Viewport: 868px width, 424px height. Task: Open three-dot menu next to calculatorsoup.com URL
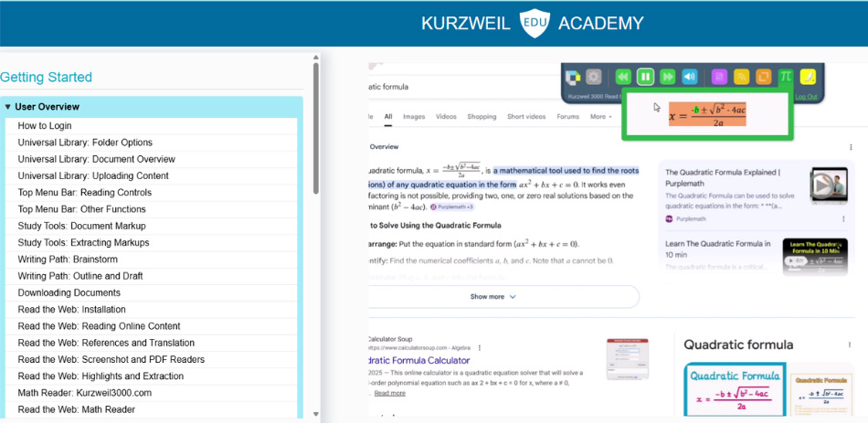(x=480, y=348)
